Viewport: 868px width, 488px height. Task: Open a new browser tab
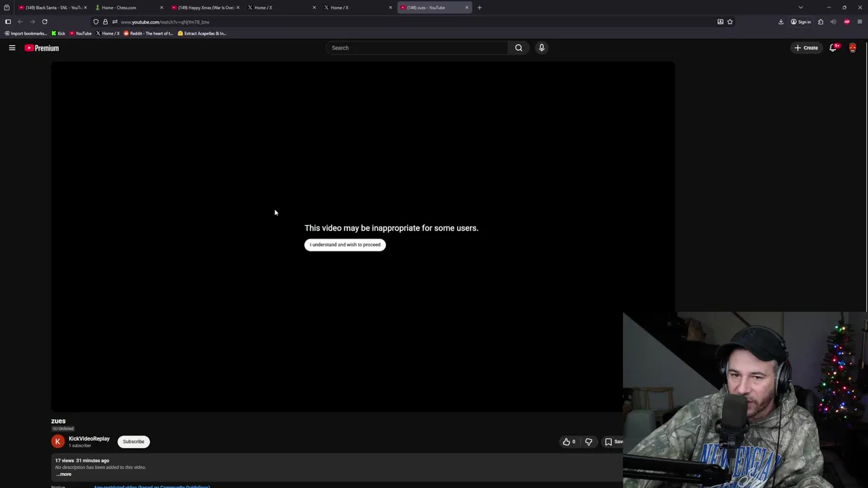point(479,7)
